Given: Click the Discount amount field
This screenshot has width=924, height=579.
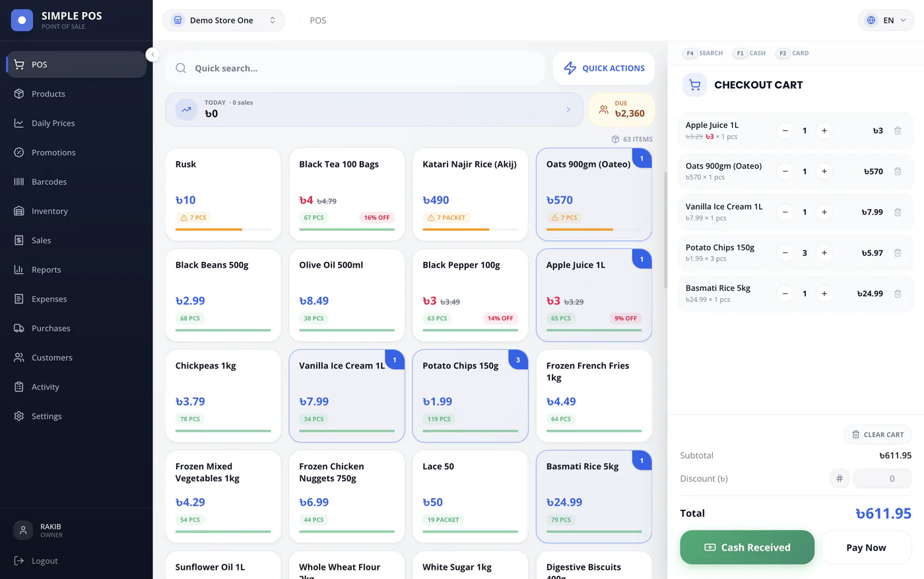Looking at the screenshot, I should click(882, 479).
